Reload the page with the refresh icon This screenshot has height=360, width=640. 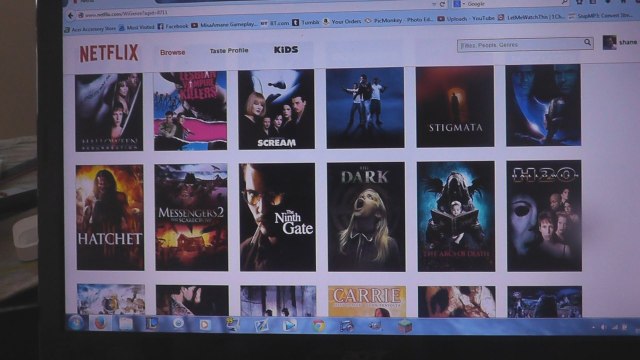(442, 4)
